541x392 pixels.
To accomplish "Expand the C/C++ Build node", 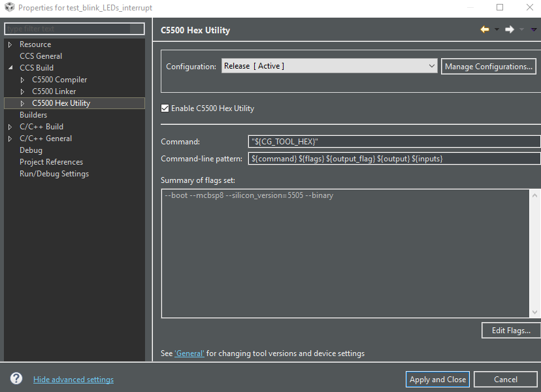I will 10,127.
